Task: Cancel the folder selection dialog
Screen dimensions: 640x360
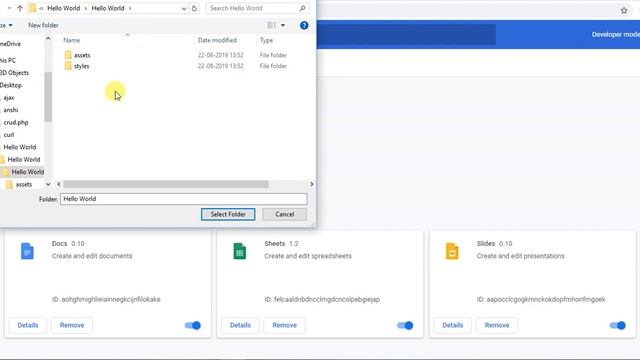Action: coord(284,214)
